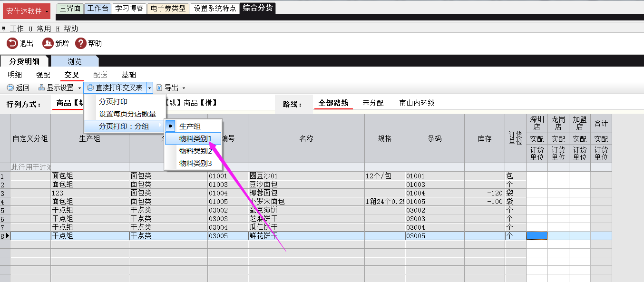Click the highlighted 深圳店 cell in row 8
Image resolution: width=644 pixels, height=282 pixels.
pos(537,236)
